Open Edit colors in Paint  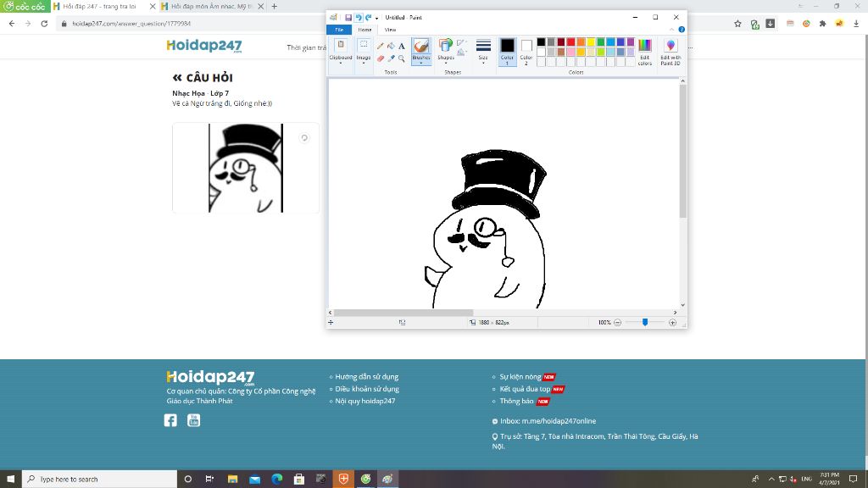[645, 52]
